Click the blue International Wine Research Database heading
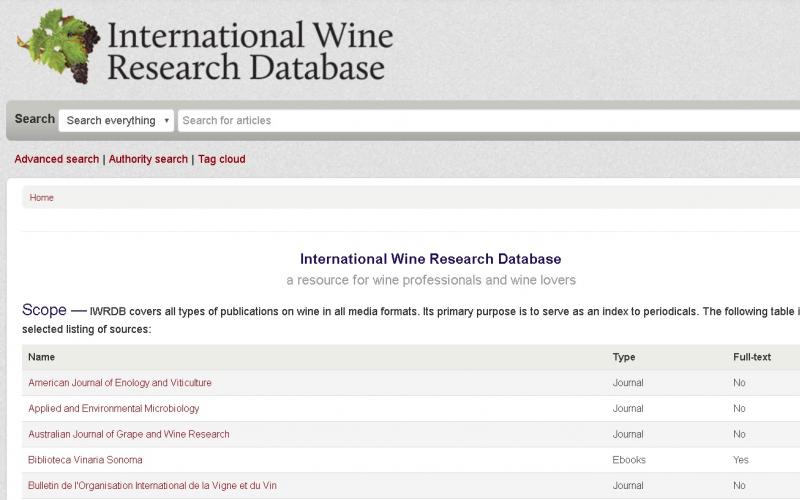Image resolution: width=800 pixels, height=500 pixels. pyautogui.click(x=431, y=259)
